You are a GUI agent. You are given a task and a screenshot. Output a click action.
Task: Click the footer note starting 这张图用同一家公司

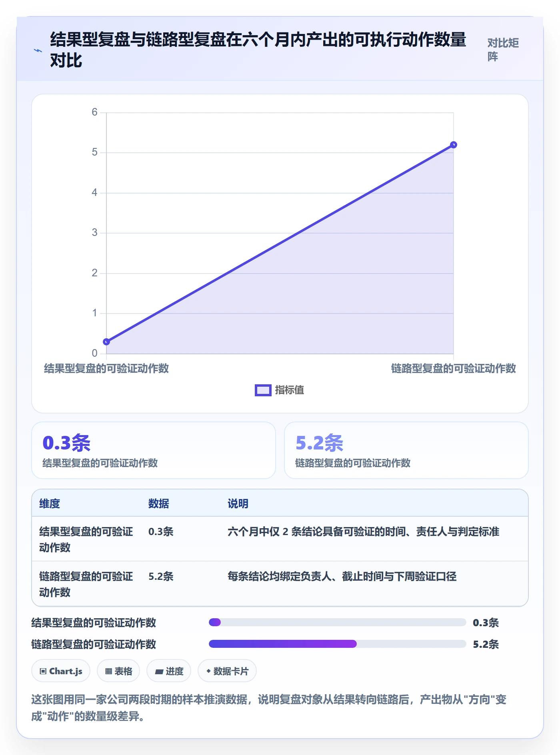(269, 708)
